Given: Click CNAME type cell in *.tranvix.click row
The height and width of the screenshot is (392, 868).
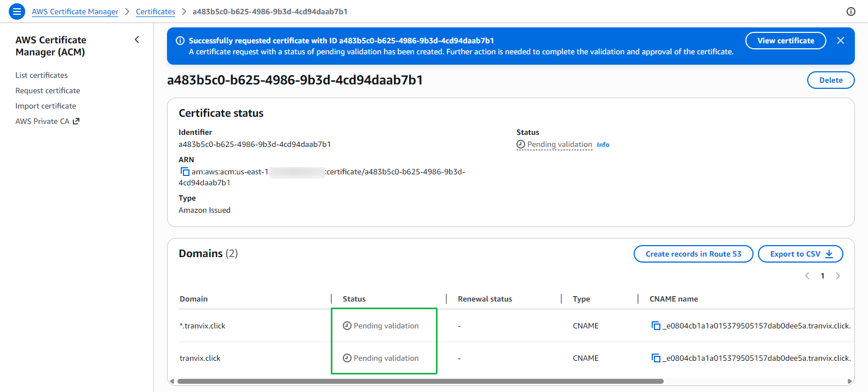Looking at the screenshot, I should coord(585,326).
